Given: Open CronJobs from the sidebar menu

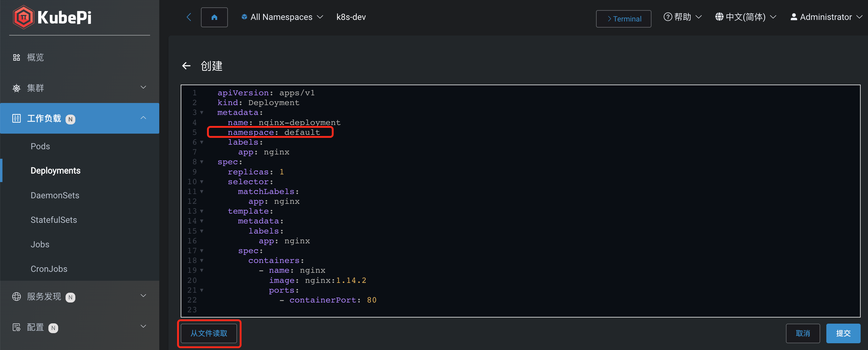Looking at the screenshot, I should [49, 269].
